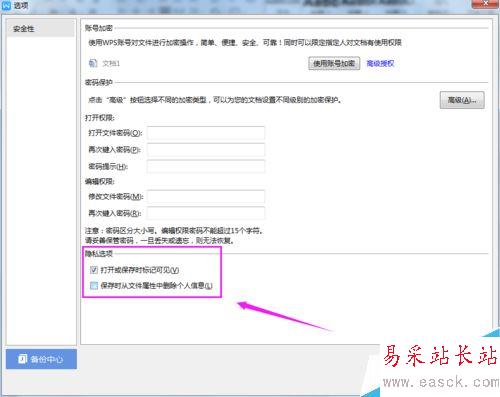Enable 保存时从文件属性中删除个人信息(L) checkbox

pos(94,285)
